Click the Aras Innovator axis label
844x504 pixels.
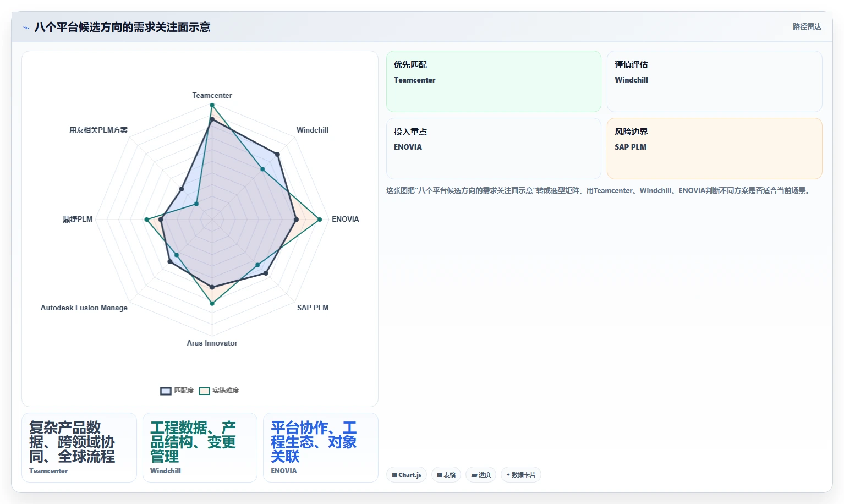click(x=212, y=343)
